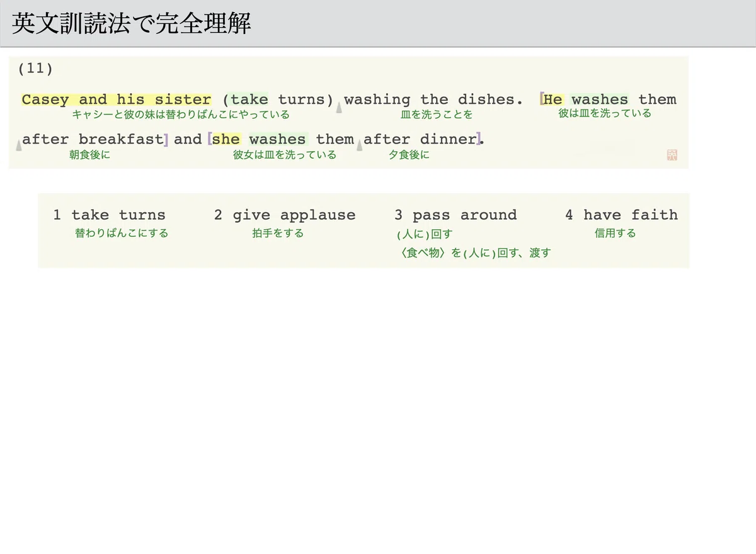The image size is (756, 554).
Task: Choose answer option '3 pass around'
Action: point(455,215)
